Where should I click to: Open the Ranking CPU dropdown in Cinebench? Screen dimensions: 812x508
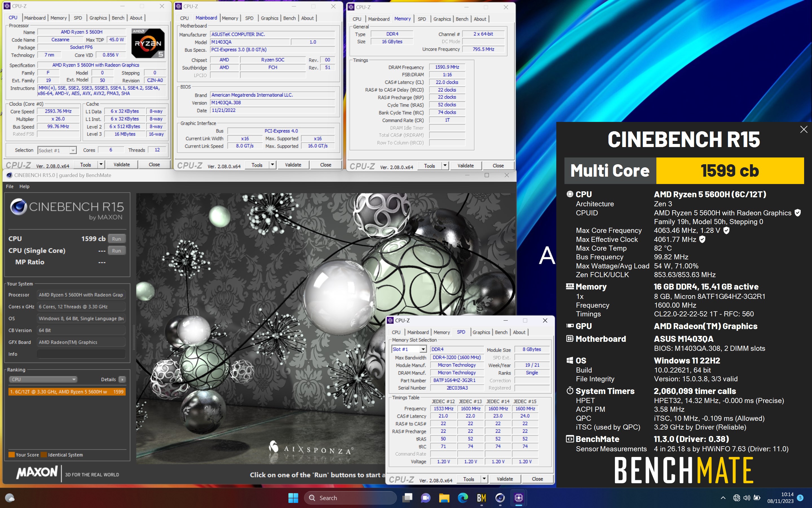click(x=43, y=379)
